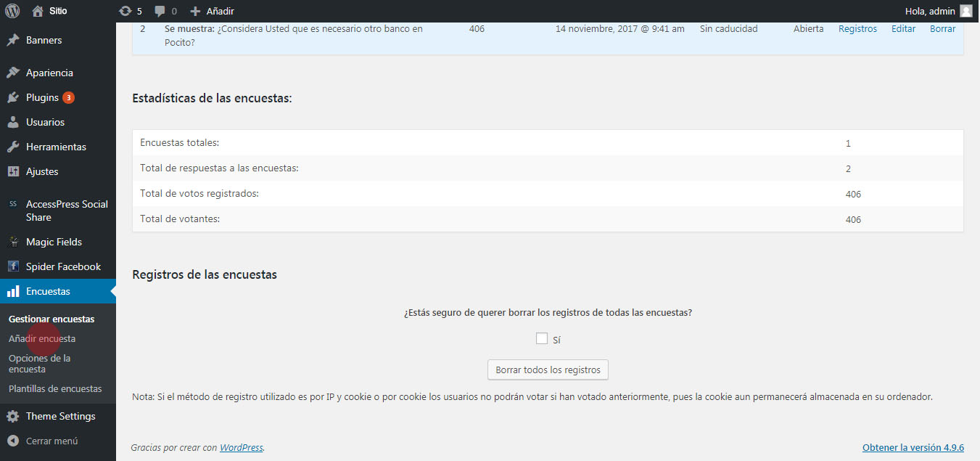Click the Plugins plug icon with badge 3
The image size is (980, 461).
click(12, 97)
